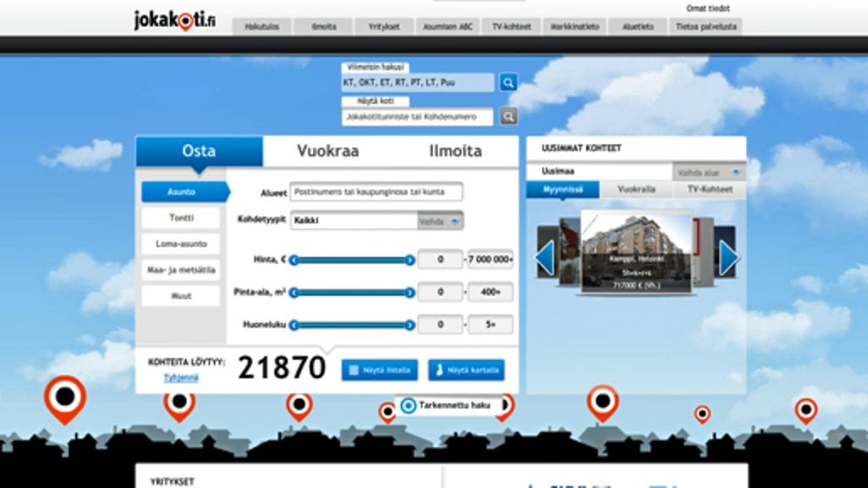Open the Vaihda alue dropdown

click(709, 172)
